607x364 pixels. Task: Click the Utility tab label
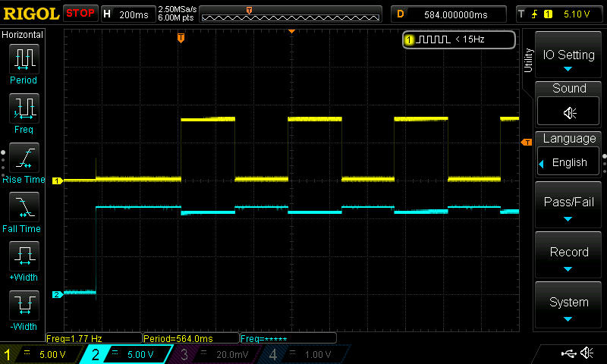528,61
